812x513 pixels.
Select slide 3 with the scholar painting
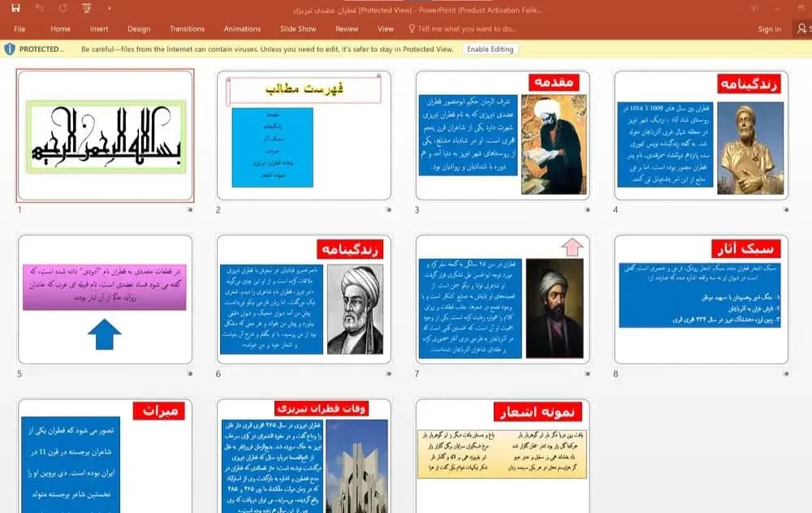click(x=503, y=136)
